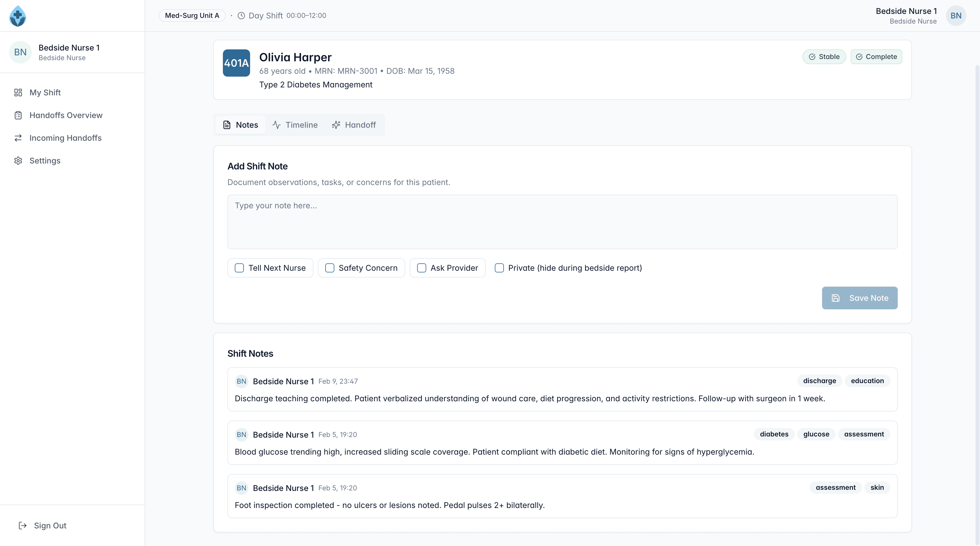Image resolution: width=980 pixels, height=546 pixels.
Task: Click into the shift note text area
Action: click(562, 222)
